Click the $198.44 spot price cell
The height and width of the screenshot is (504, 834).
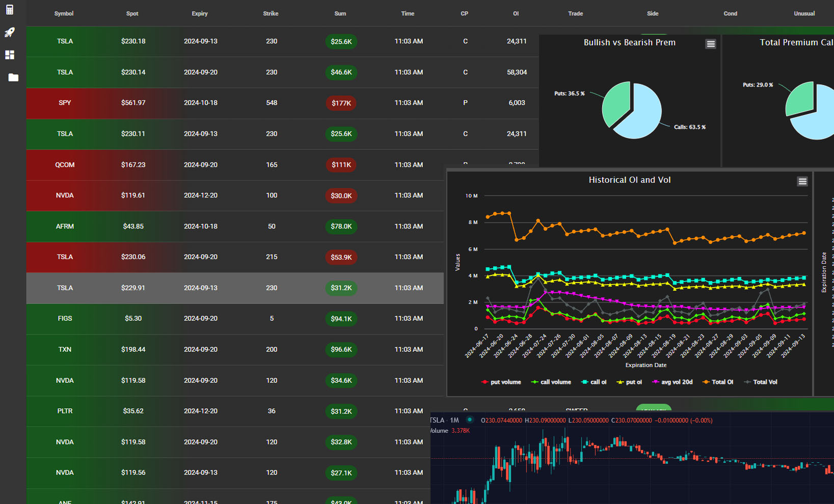pos(133,350)
